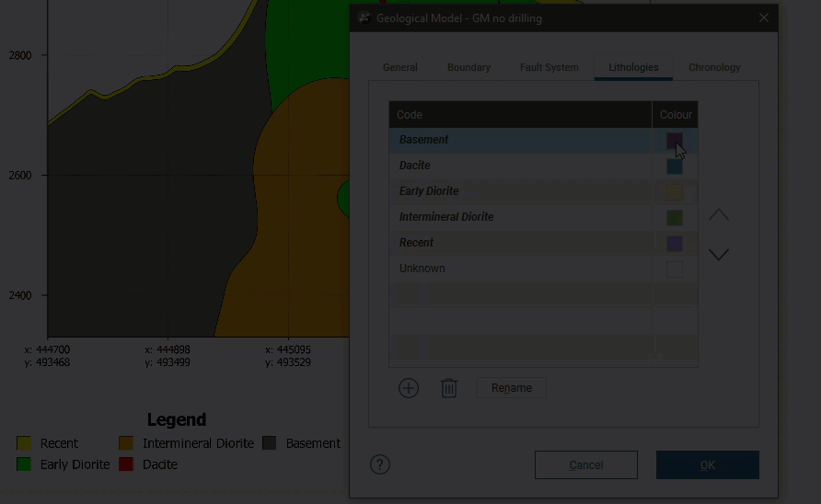
Task: Switch to the General tab
Action: pos(400,67)
